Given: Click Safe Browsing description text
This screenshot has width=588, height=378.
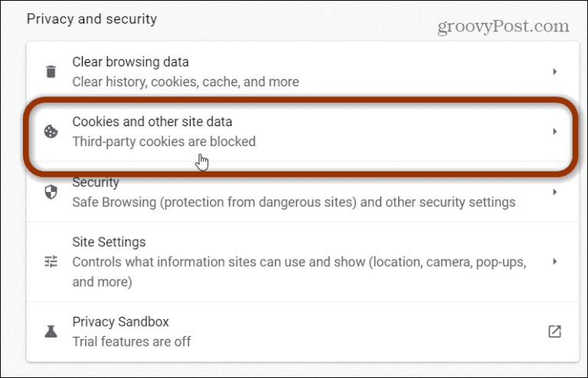Looking at the screenshot, I should [x=294, y=202].
